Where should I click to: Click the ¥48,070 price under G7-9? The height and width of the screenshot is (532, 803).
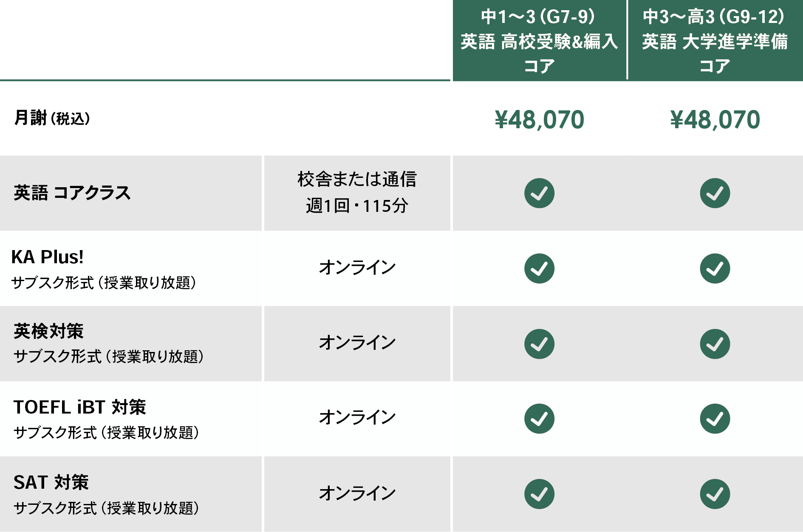click(539, 120)
